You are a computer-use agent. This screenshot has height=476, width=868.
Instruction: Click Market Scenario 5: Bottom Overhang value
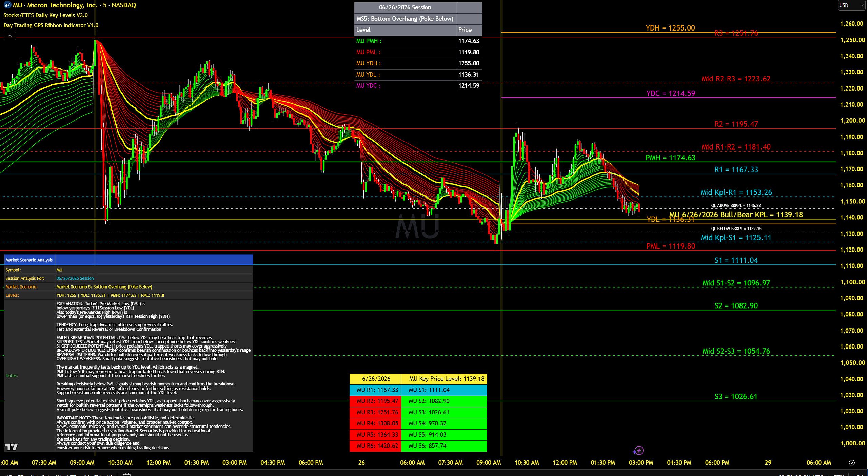pos(104,287)
